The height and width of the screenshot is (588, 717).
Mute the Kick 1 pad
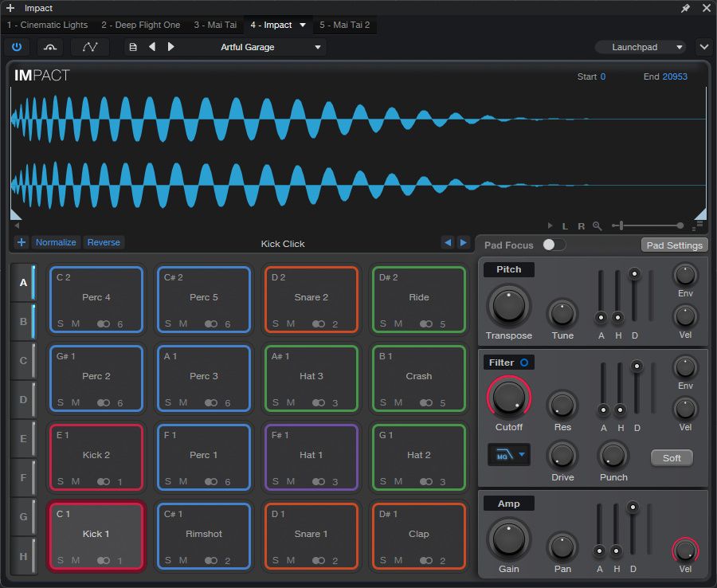pos(76,561)
